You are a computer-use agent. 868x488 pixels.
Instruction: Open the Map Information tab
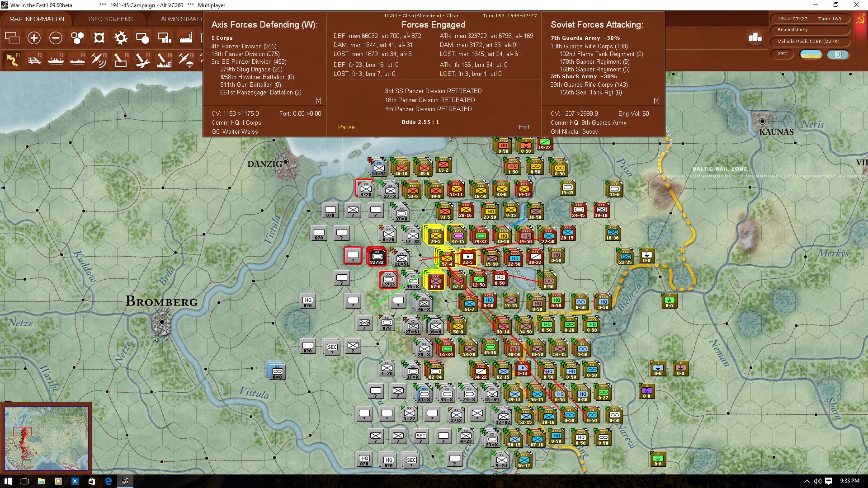pyautogui.click(x=37, y=19)
